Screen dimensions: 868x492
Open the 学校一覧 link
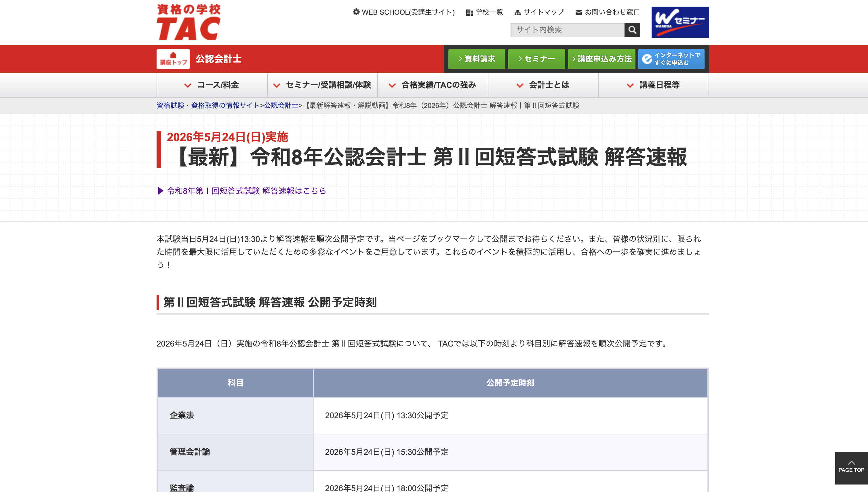click(489, 12)
